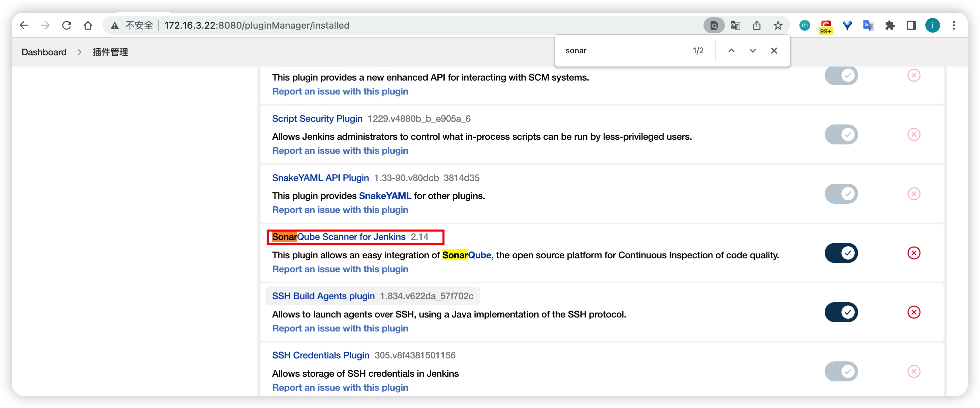
Task: Toggle the SSH Credentials Plugin switch
Action: [841, 371]
